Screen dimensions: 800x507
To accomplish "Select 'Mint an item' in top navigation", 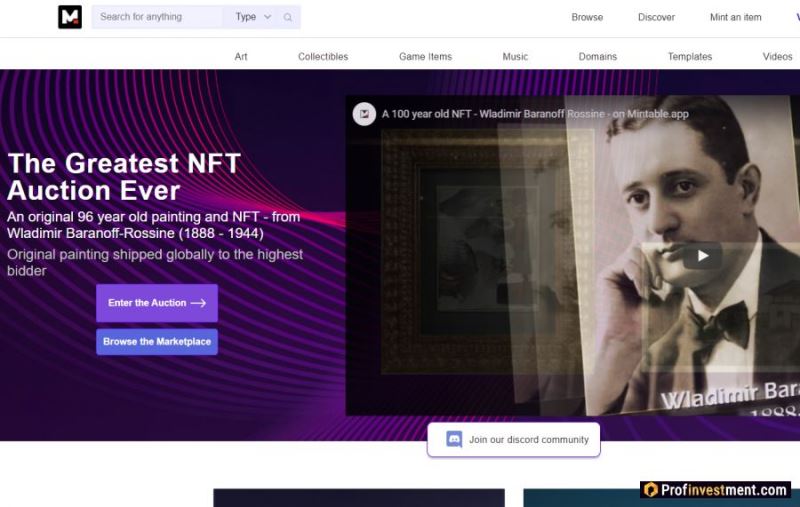I will tap(735, 17).
